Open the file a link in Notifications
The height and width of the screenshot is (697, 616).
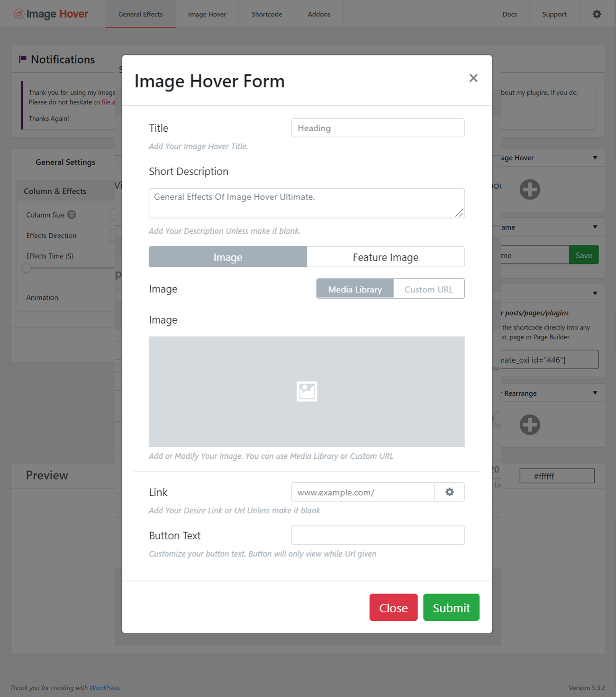(108, 102)
